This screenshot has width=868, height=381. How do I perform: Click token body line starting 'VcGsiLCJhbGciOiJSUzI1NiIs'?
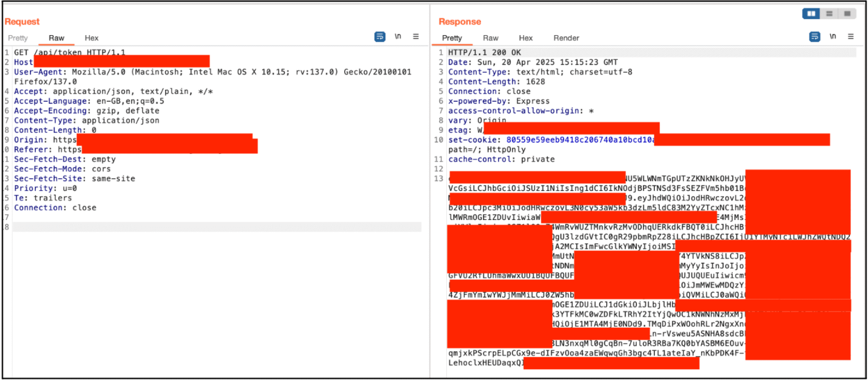[597, 188]
